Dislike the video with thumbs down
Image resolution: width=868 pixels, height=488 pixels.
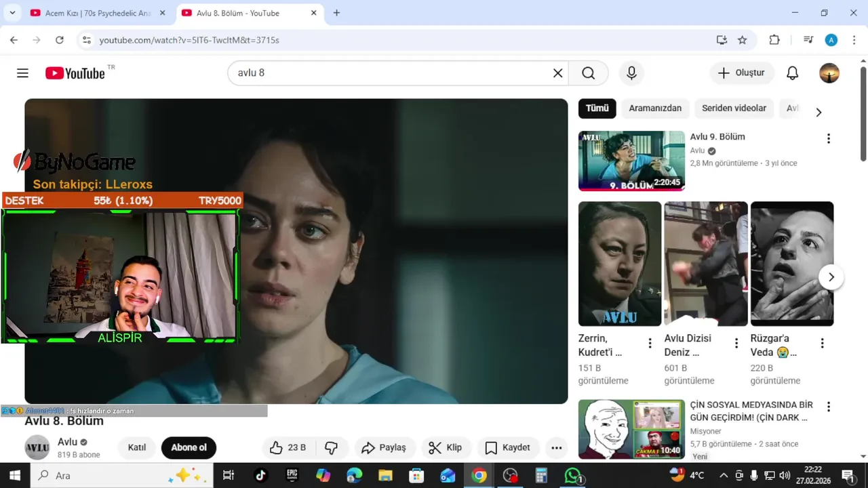click(332, 447)
